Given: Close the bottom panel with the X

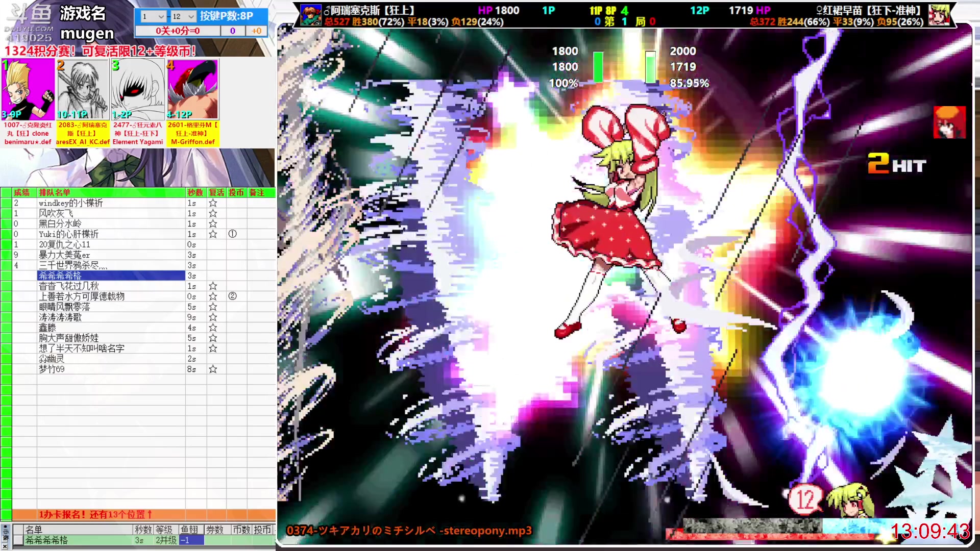Looking at the screenshot, I should [5, 546].
